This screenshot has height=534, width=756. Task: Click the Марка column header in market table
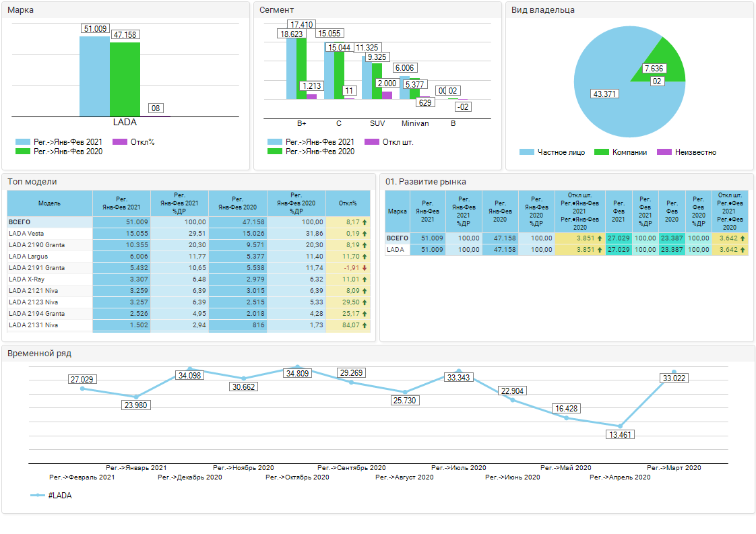tap(398, 211)
